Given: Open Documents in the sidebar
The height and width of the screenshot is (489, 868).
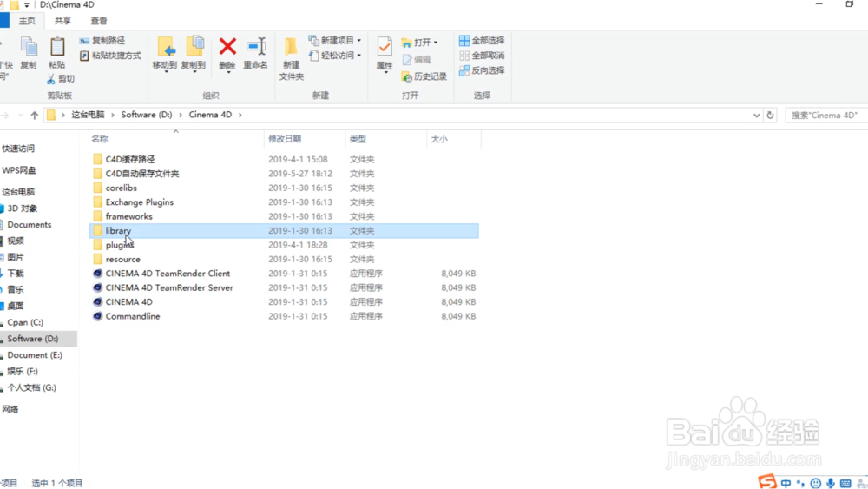Looking at the screenshot, I should click(x=29, y=224).
